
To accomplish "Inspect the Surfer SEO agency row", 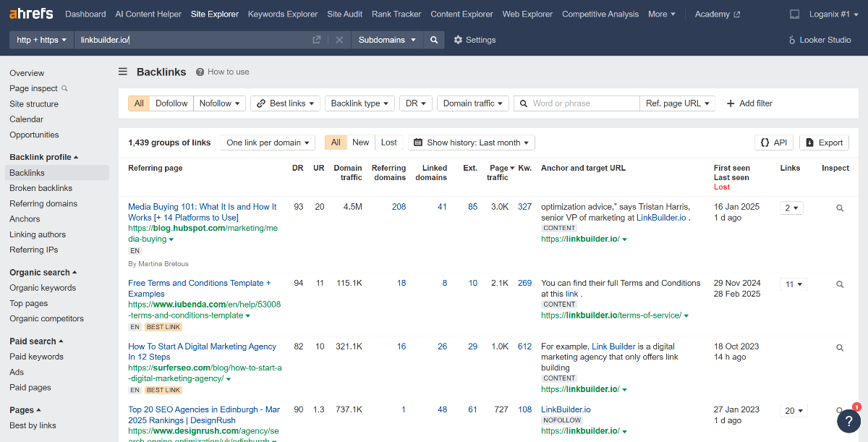I will click(x=840, y=348).
